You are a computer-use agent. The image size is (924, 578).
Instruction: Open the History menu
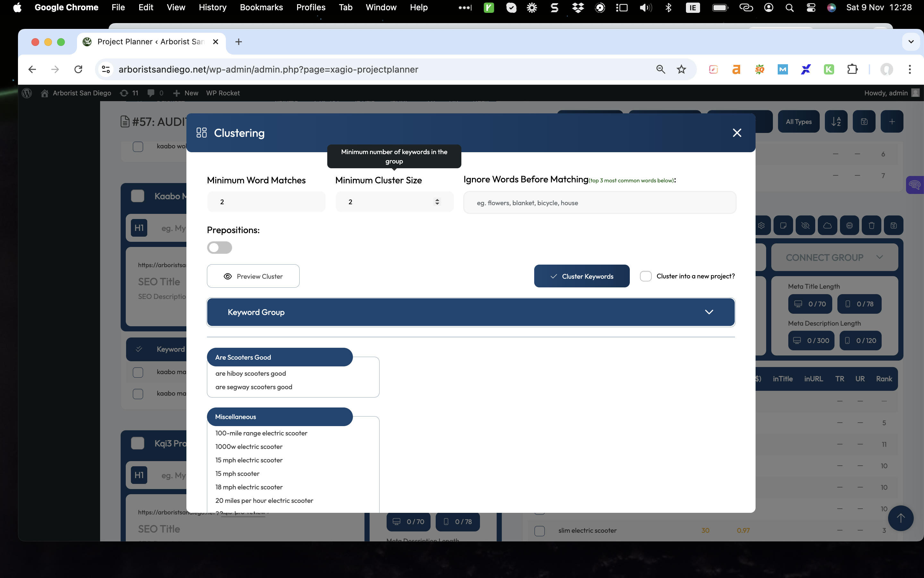212,7
